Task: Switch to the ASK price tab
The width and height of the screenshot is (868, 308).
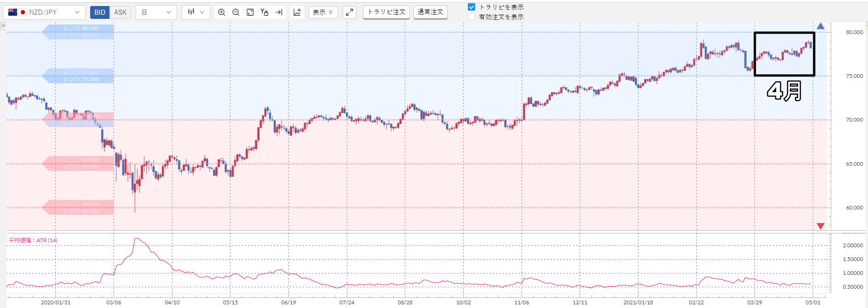Action: (x=120, y=12)
